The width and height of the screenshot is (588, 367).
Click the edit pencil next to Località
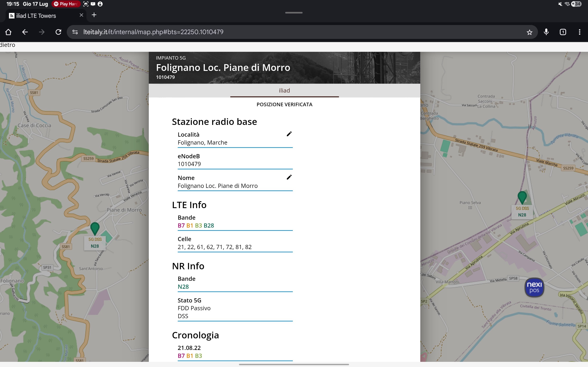(289, 134)
